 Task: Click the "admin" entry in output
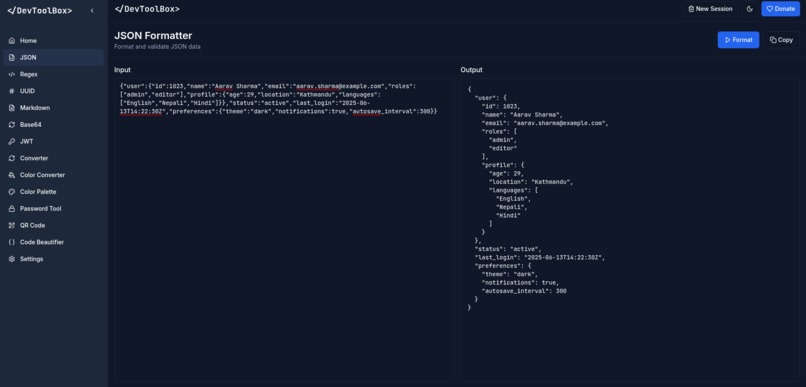503,140
